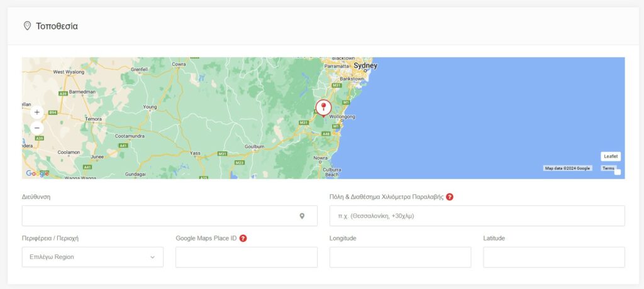Show the Google Maps Place ID help tooltip
Image resolution: width=644 pixels, height=289 pixels.
(x=243, y=238)
